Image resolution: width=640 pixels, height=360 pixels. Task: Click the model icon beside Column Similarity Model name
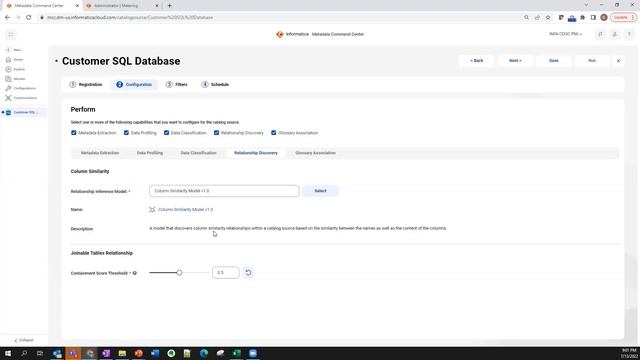152,209
